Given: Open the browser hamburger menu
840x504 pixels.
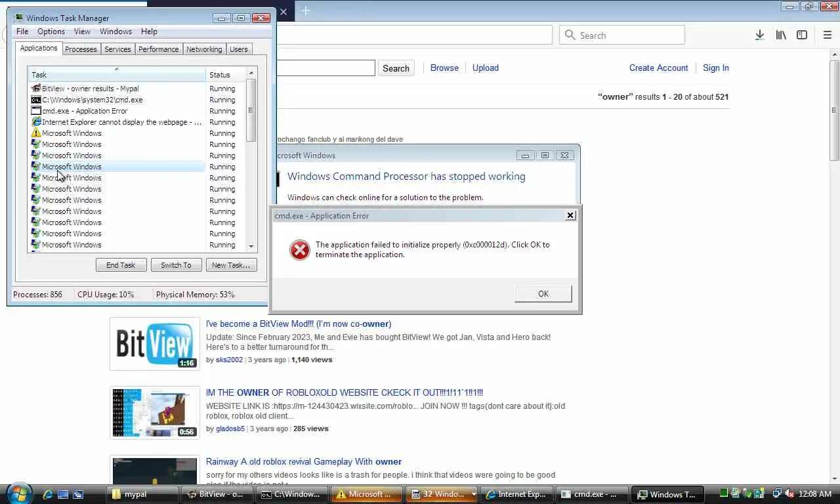Looking at the screenshot, I should (827, 35).
